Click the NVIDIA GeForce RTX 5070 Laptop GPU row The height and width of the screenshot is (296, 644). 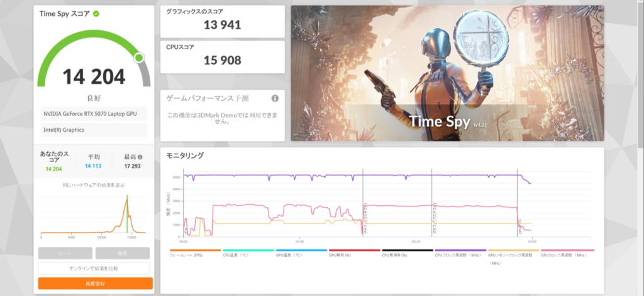click(x=94, y=114)
